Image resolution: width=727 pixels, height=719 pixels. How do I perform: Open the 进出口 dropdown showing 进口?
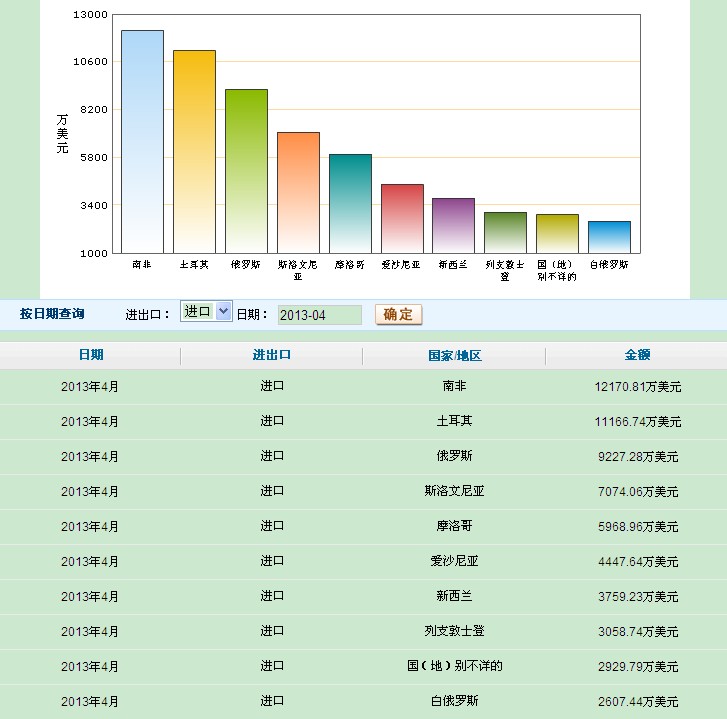click(206, 311)
